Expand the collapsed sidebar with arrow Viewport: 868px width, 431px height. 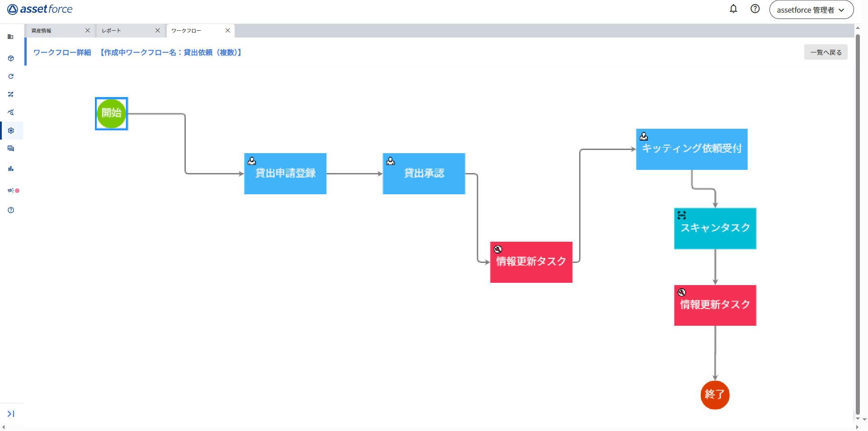click(11, 414)
